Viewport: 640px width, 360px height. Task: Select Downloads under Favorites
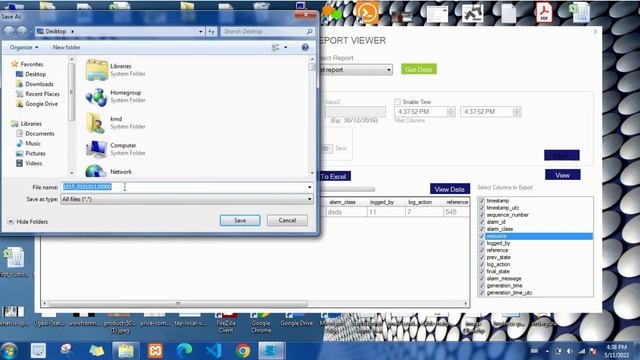tap(35, 84)
